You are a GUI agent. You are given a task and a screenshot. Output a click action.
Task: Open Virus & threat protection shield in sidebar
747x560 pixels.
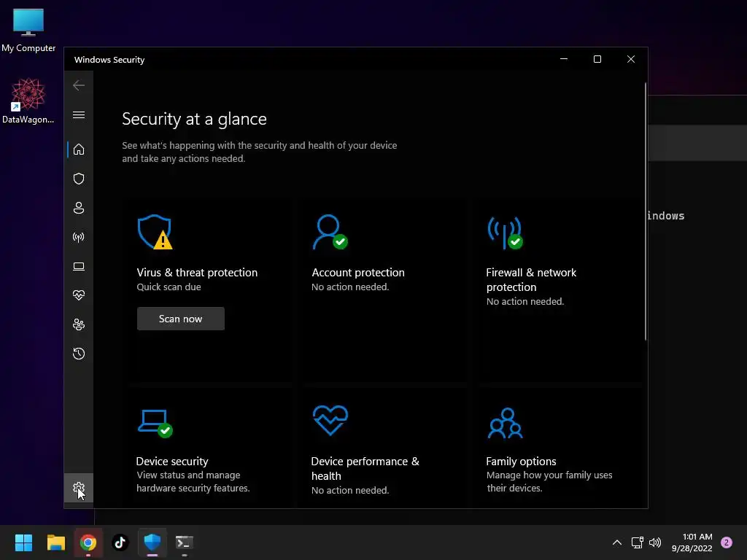point(79,179)
